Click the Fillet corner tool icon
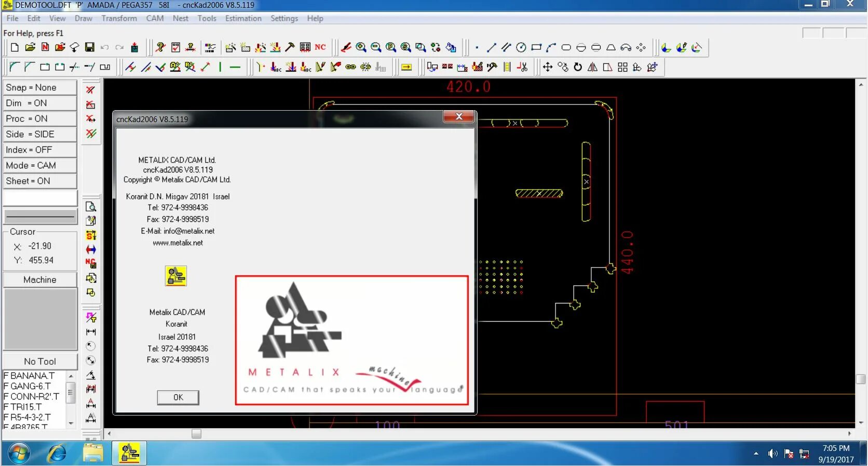 pos(15,67)
